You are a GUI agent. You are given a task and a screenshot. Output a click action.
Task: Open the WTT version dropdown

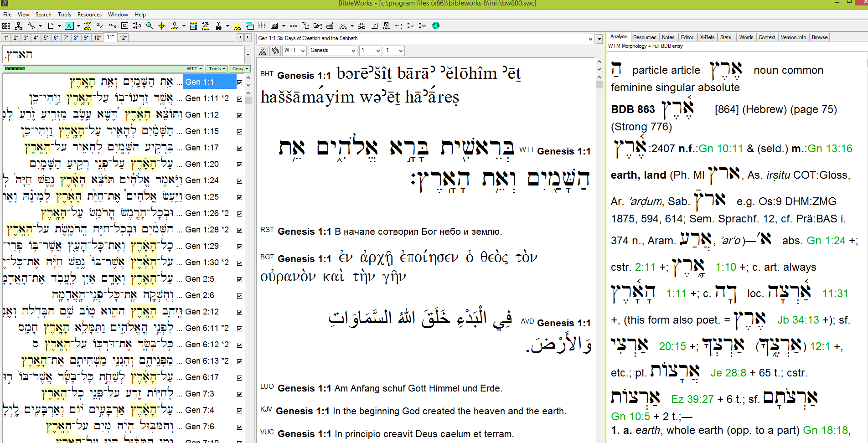click(x=294, y=51)
